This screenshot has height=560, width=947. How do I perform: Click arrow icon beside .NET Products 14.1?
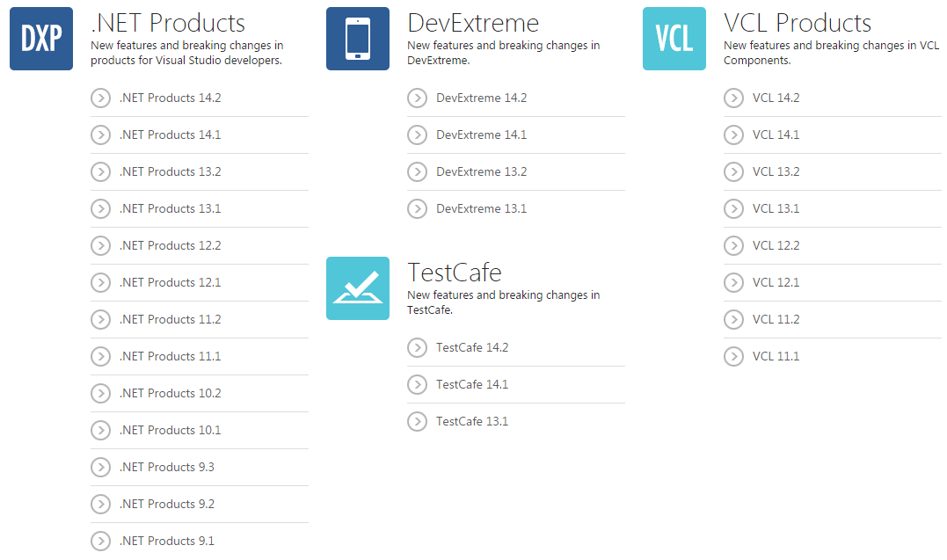[x=100, y=135]
